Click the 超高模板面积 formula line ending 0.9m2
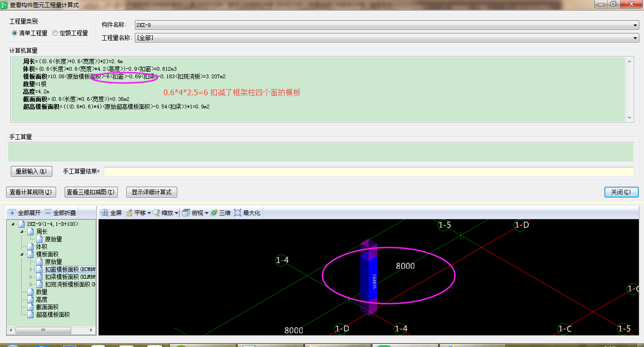This screenshot has height=347, width=644. coord(116,107)
